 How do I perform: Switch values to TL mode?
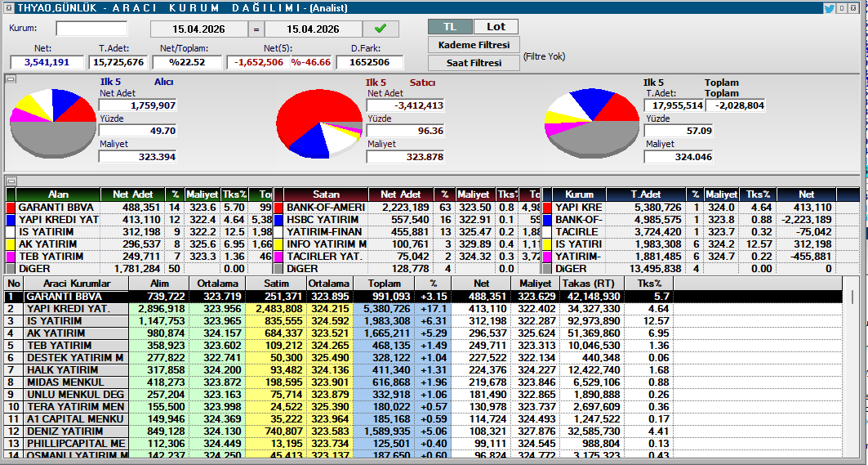[x=450, y=27]
